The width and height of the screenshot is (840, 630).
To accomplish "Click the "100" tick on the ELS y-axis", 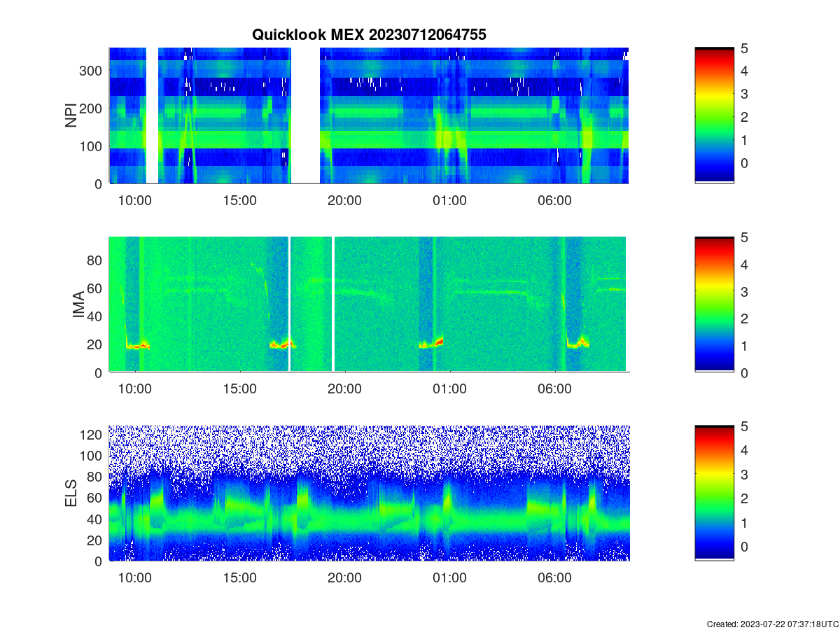I will pyautogui.click(x=92, y=455).
